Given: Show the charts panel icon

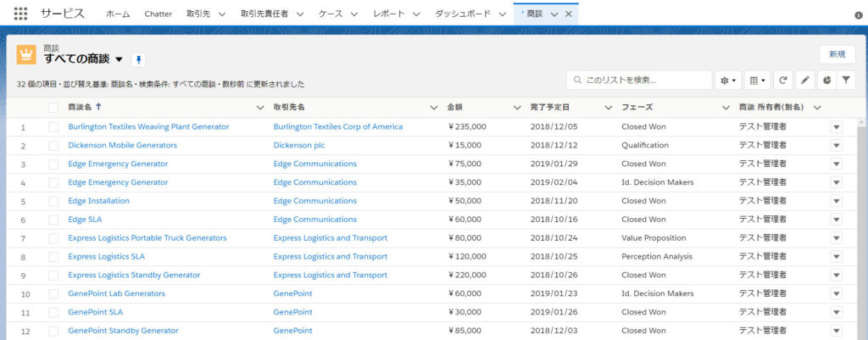Looking at the screenshot, I should point(826,80).
